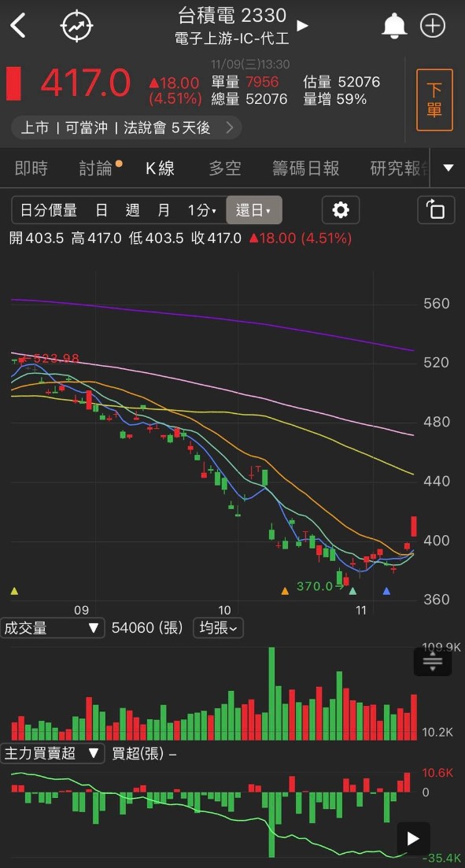Open the 多空 tab
The image size is (465, 868).
pyautogui.click(x=225, y=168)
